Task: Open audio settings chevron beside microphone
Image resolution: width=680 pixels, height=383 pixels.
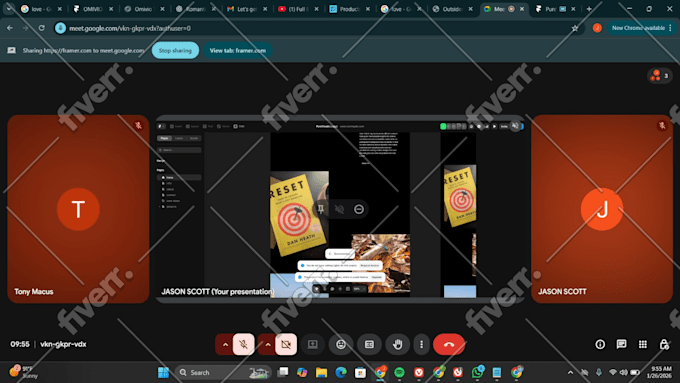Action: (x=225, y=345)
